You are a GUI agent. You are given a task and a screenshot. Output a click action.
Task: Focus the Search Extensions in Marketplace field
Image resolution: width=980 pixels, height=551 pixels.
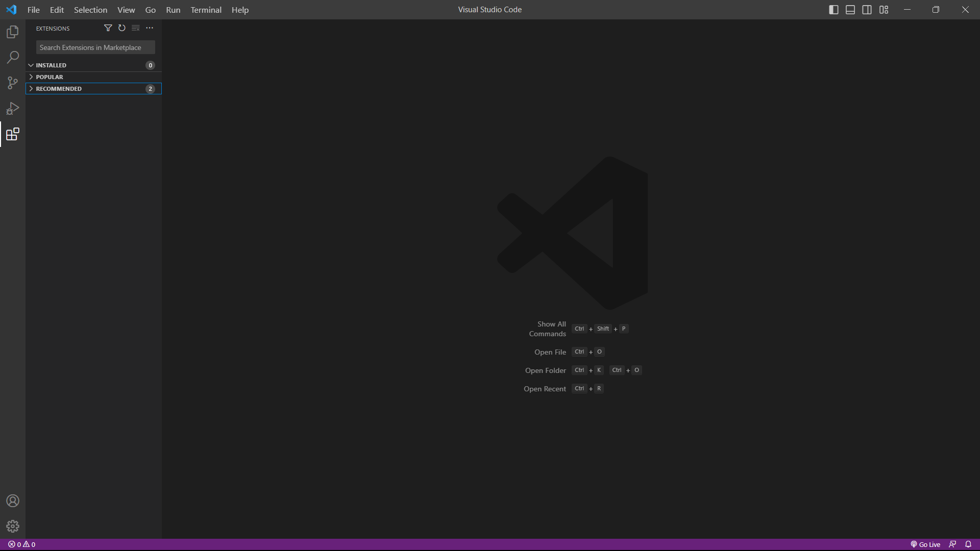(x=95, y=47)
